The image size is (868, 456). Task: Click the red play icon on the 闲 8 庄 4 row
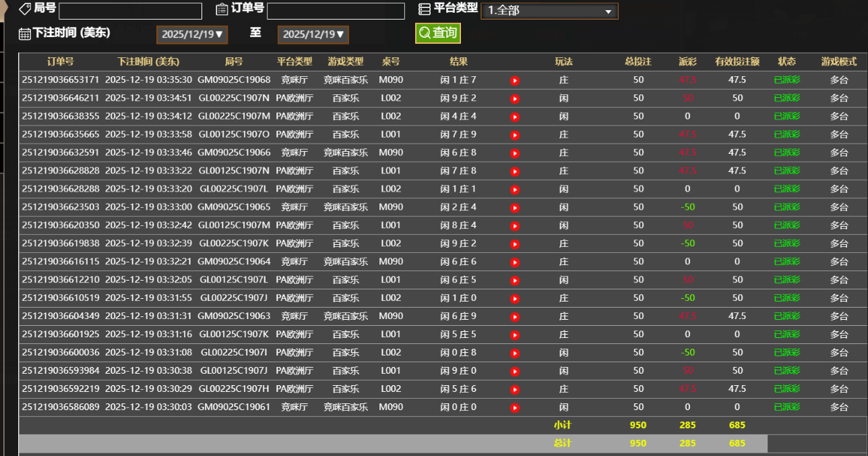pyautogui.click(x=515, y=225)
